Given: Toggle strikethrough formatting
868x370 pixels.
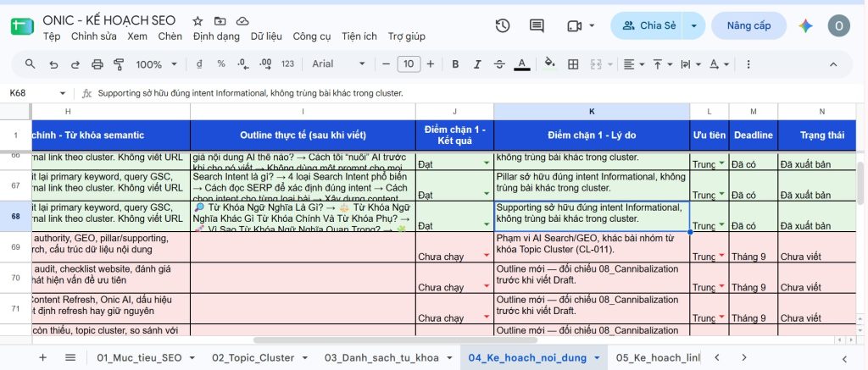Looking at the screenshot, I should tap(499, 64).
